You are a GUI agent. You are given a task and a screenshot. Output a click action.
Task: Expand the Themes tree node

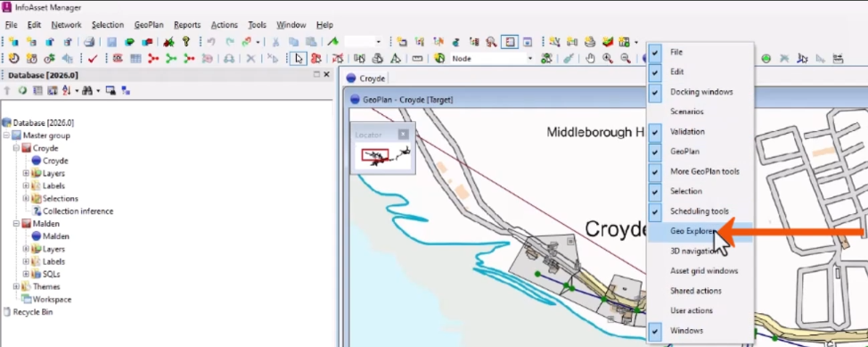(16, 286)
